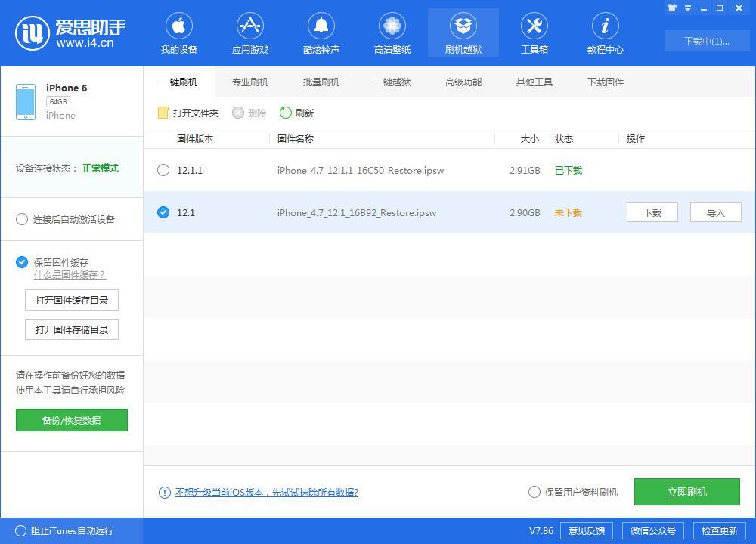The width and height of the screenshot is (756, 544).
Task: Click 导入 button for firmware 12.1
Action: pos(715,212)
